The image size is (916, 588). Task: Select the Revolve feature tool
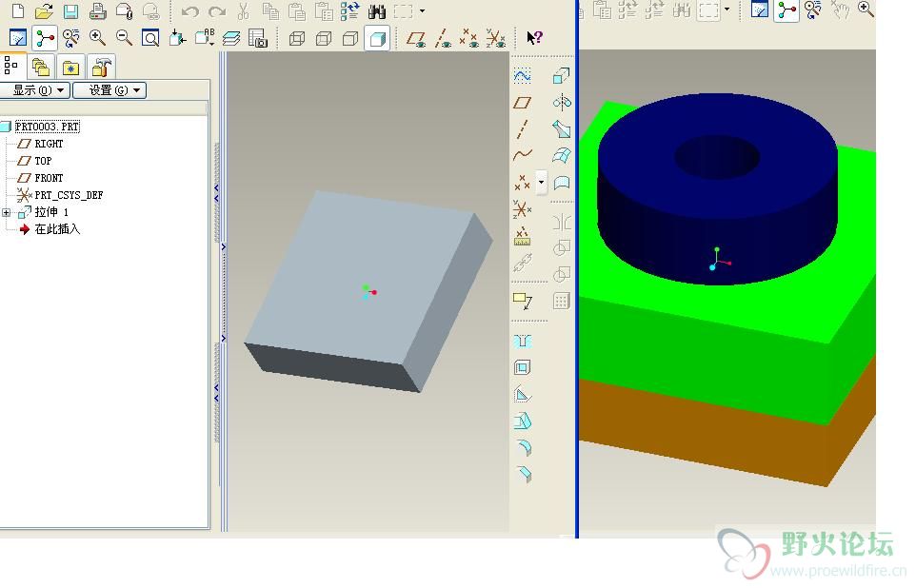(562, 103)
